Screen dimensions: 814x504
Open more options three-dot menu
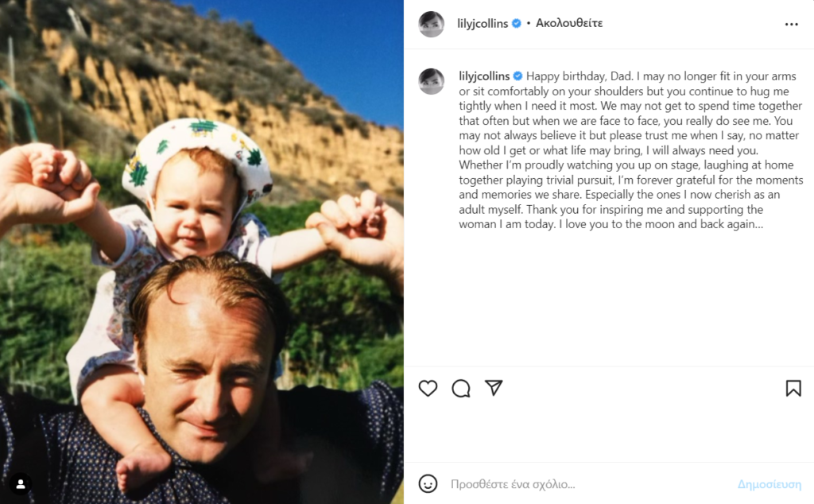coord(791,25)
